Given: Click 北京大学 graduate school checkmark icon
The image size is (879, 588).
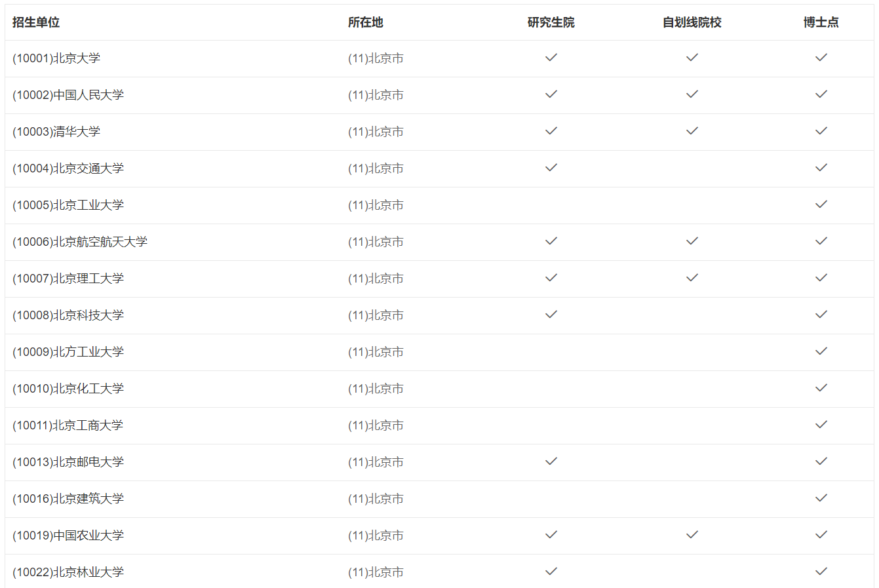Looking at the screenshot, I should (x=551, y=58).
